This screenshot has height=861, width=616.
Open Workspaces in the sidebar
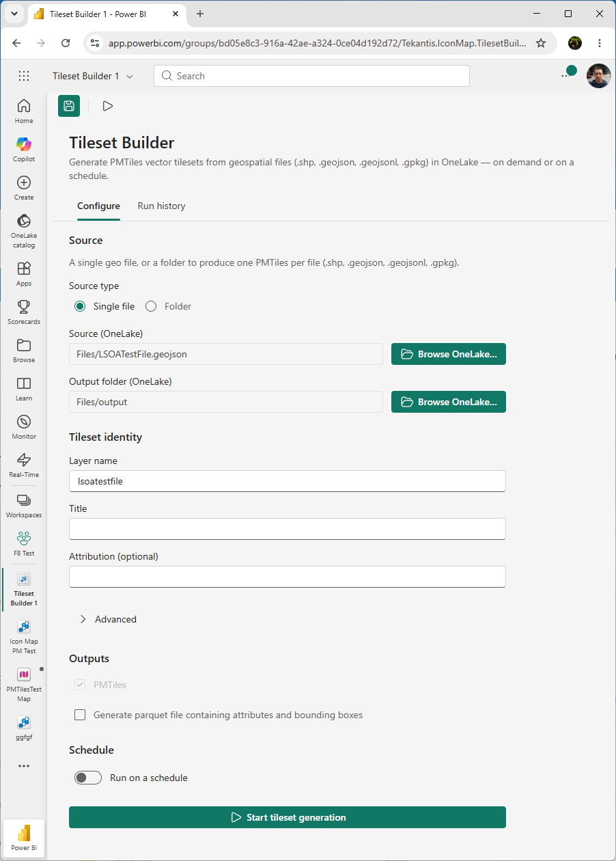(x=24, y=506)
